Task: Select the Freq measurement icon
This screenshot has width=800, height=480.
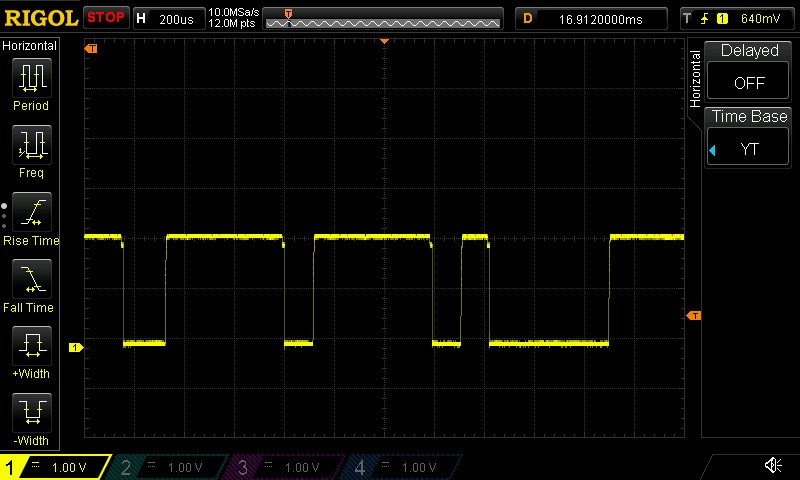Action: [31, 146]
